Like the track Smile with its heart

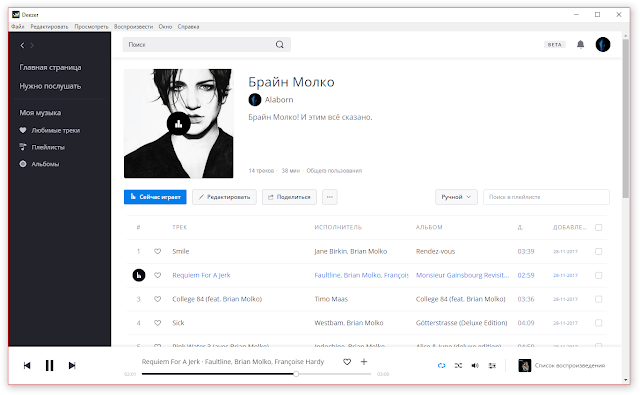point(158,251)
